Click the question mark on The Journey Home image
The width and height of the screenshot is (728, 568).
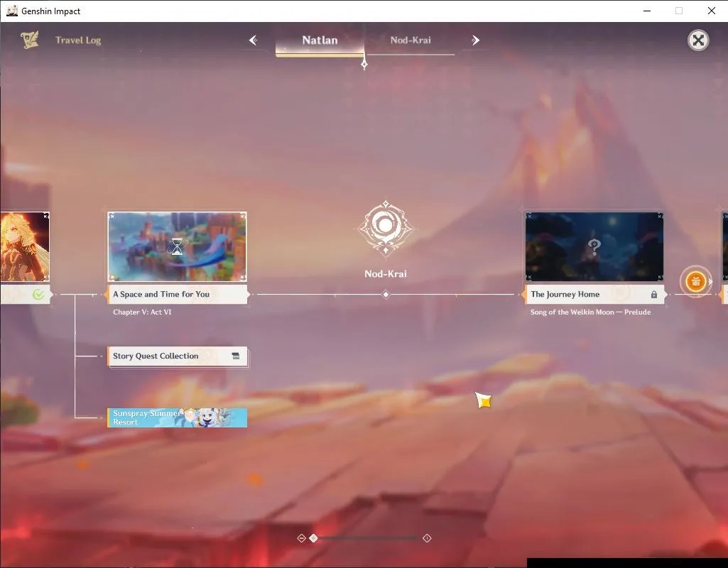pos(594,247)
